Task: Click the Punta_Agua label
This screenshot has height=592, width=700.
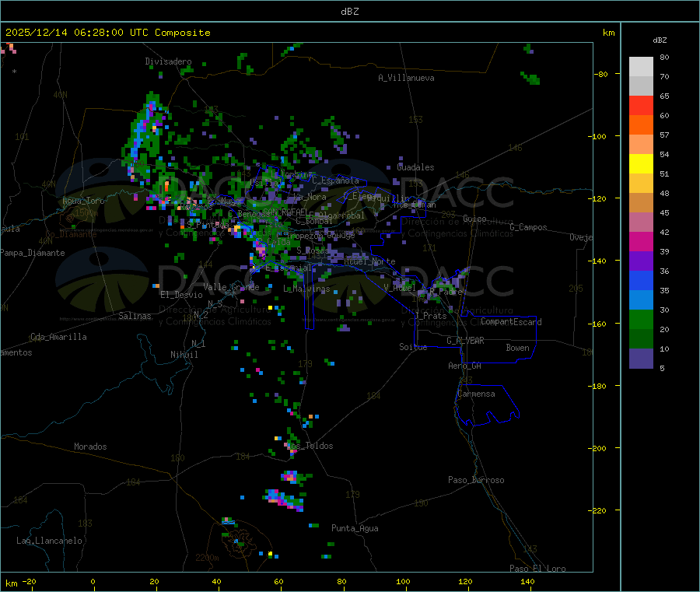Action: [x=355, y=528]
